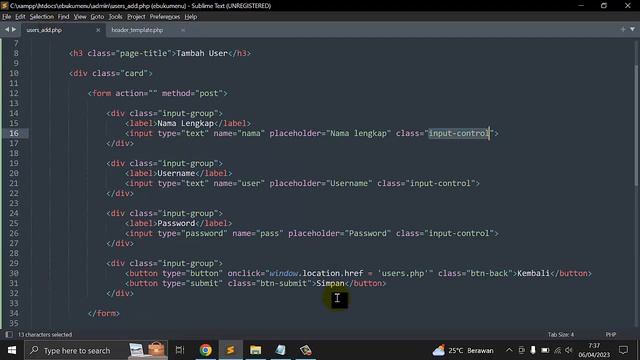Open the notification center icon
Image resolution: width=640 pixels, height=360 pixels.
(623, 350)
